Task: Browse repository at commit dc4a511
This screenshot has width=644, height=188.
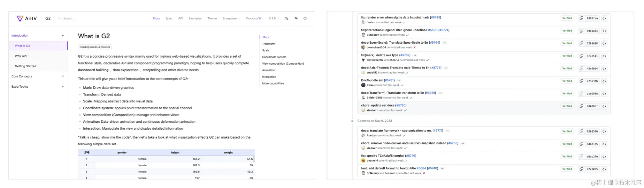Action: (604, 56)
